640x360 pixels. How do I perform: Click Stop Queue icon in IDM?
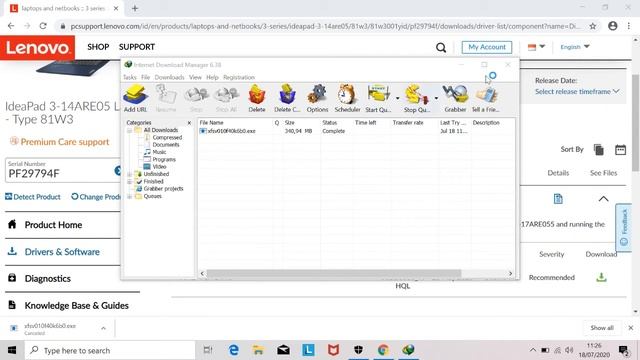tap(417, 98)
